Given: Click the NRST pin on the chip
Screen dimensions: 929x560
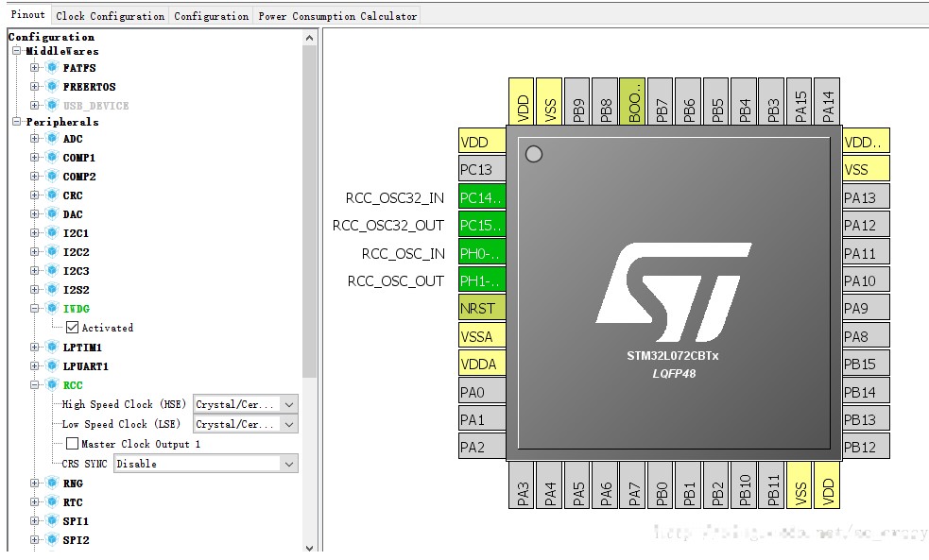Looking at the screenshot, I should 482,309.
